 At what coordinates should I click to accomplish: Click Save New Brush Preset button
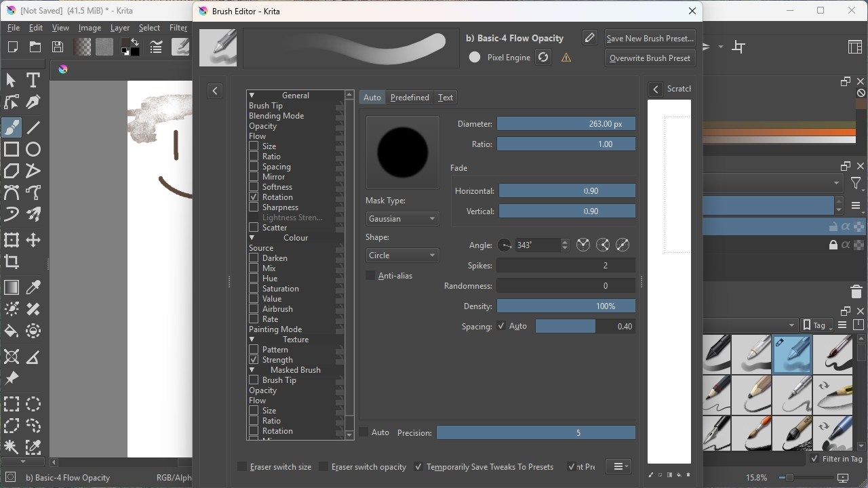point(650,38)
